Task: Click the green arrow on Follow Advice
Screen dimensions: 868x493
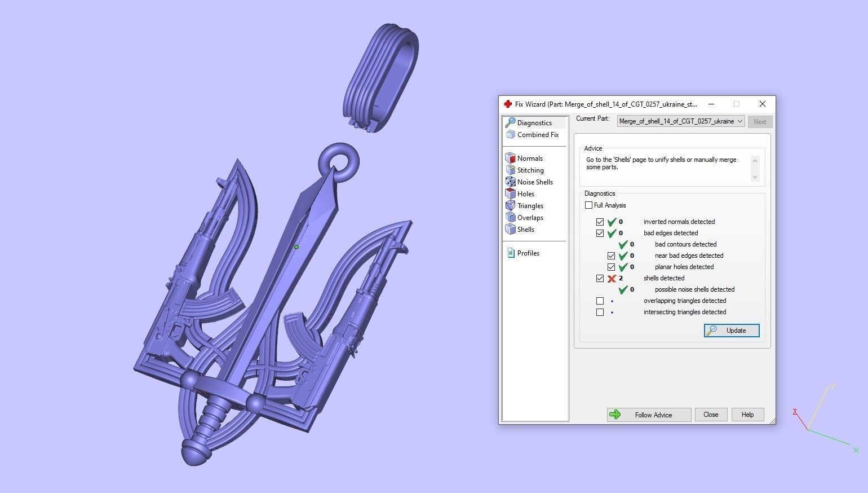Action: [615, 415]
